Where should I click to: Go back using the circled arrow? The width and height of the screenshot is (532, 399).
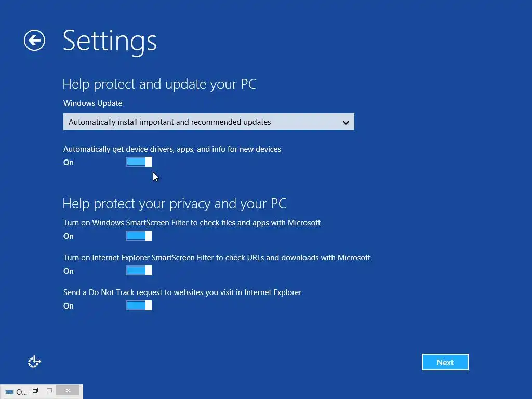34,41
